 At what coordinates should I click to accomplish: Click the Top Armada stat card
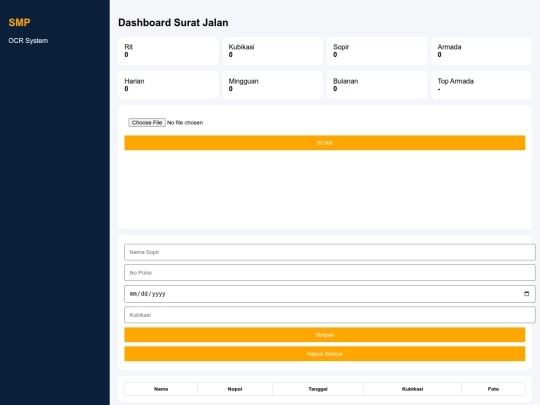tap(481, 85)
